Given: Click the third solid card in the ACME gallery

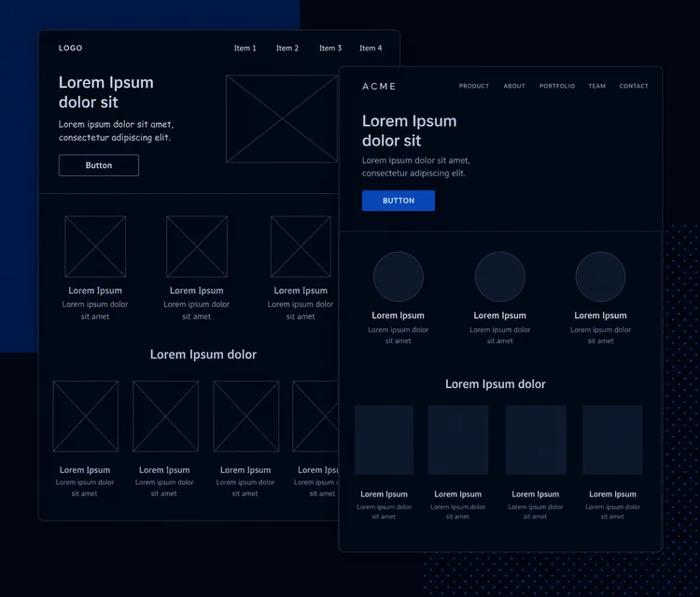Looking at the screenshot, I should pyautogui.click(x=536, y=439).
